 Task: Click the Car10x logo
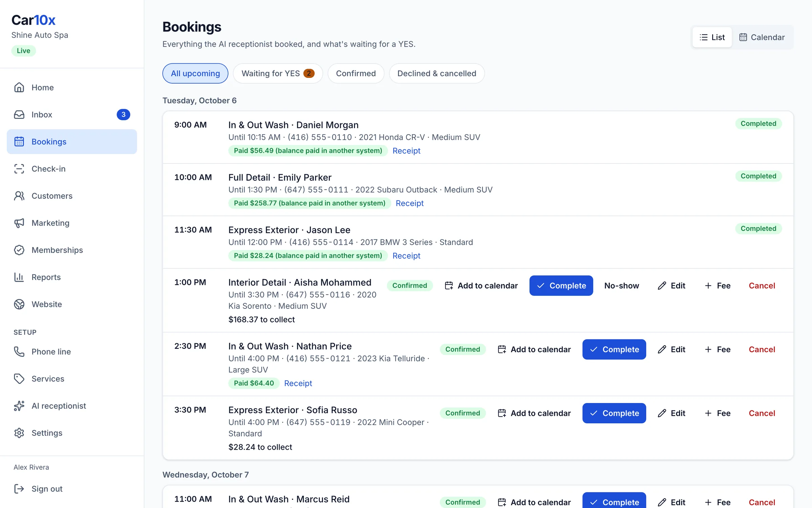click(x=33, y=20)
